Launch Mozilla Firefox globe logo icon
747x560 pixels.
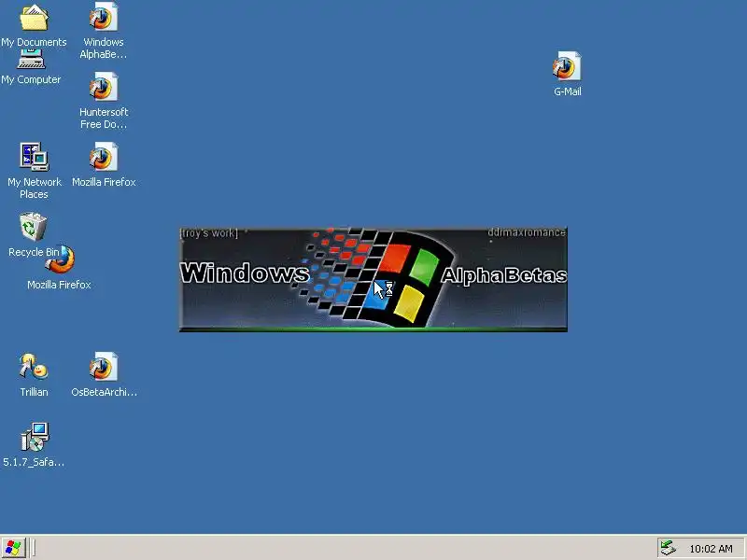[x=63, y=260]
